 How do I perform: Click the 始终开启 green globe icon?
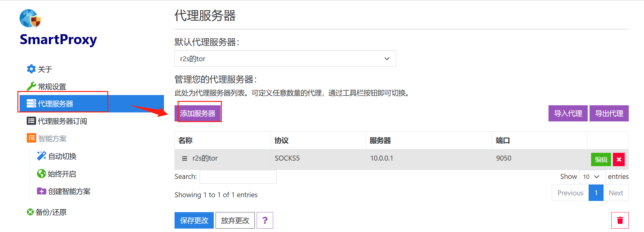tap(41, 174)
